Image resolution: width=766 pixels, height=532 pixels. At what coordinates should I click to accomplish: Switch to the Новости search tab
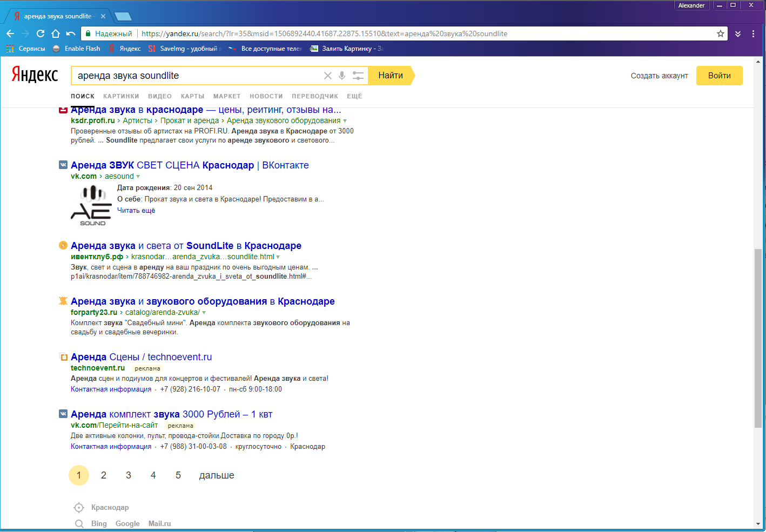[x=266, y=96]
